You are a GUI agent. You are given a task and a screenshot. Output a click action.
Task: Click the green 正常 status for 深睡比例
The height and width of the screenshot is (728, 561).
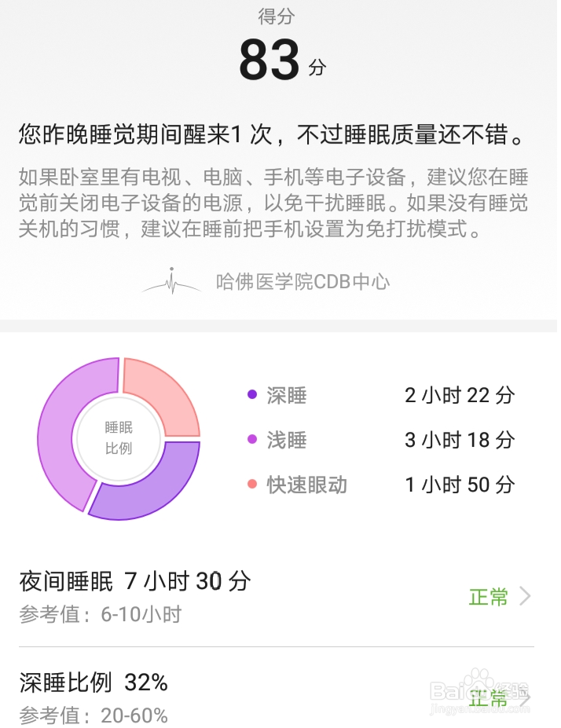tap(488, 698)
